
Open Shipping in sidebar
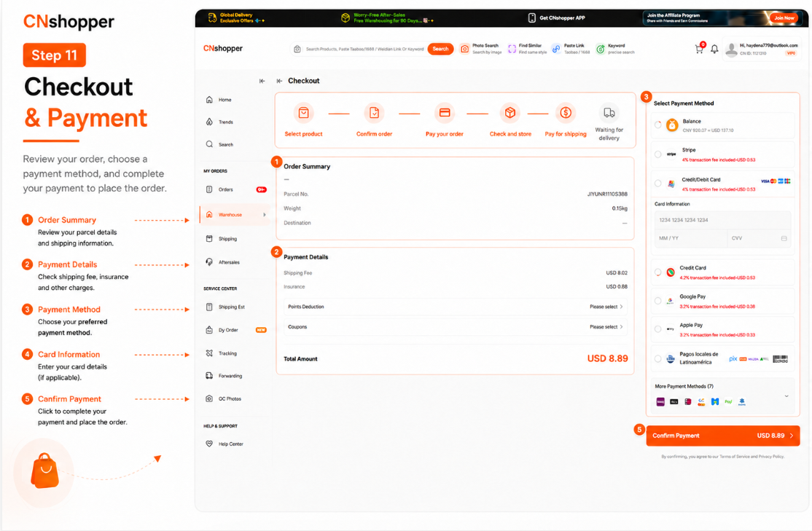pyautogui.click(x=227, y=239)
